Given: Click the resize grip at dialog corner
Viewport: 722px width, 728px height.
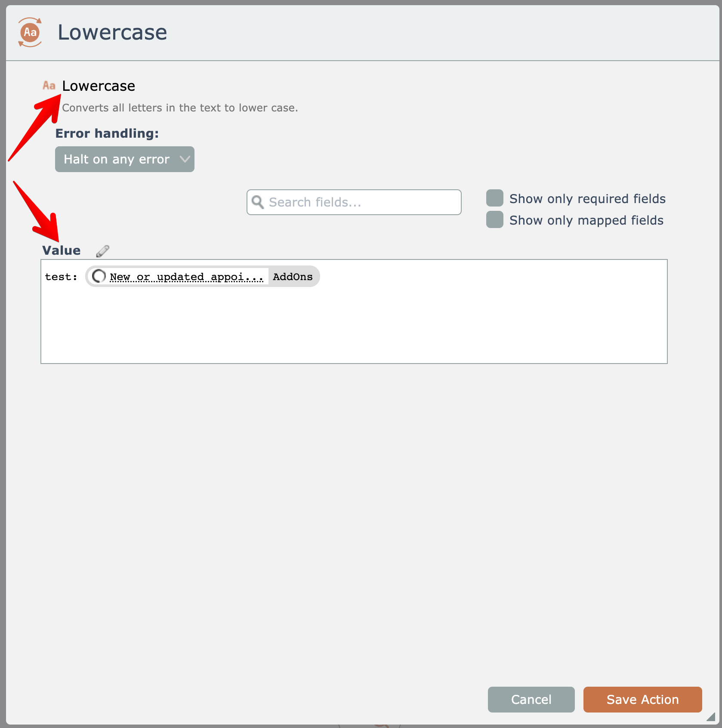Looking at the screenshot, I should click(x=710, y=717).
